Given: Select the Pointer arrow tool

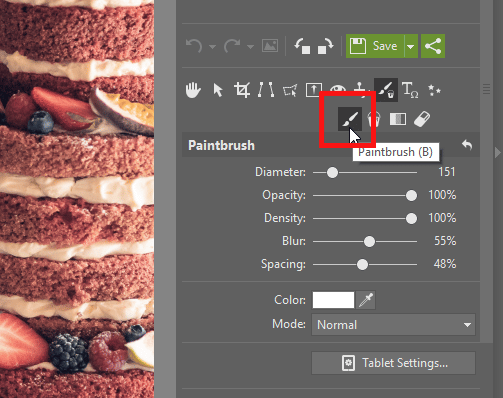Looking at the screenshot, I should [x=218, y=90].
